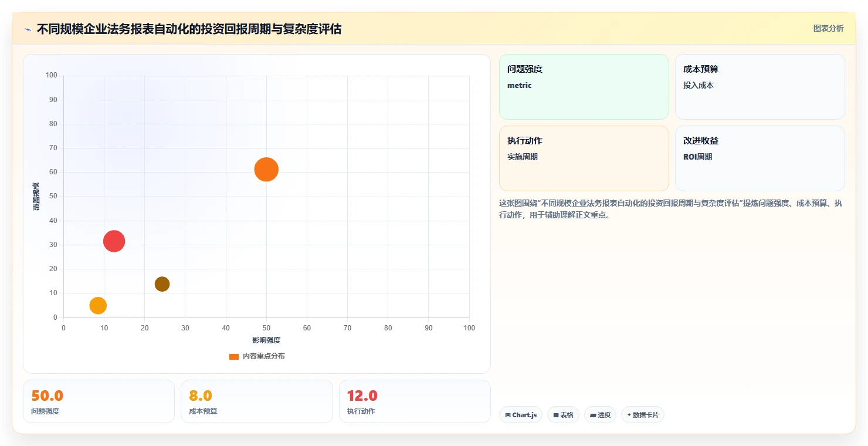Screen dimensions: 868x446
Task: Click the 100 label on the x-axis
Action: click(469, 328)
